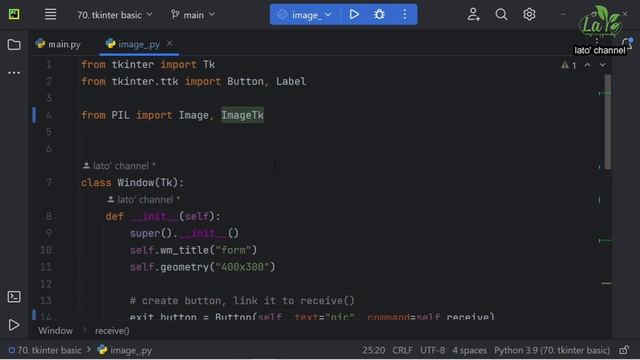Image resolution: width=640 pixels, height=360 pixels.
Task: Click the "form" title string
Action: click(x=233, y=250)
